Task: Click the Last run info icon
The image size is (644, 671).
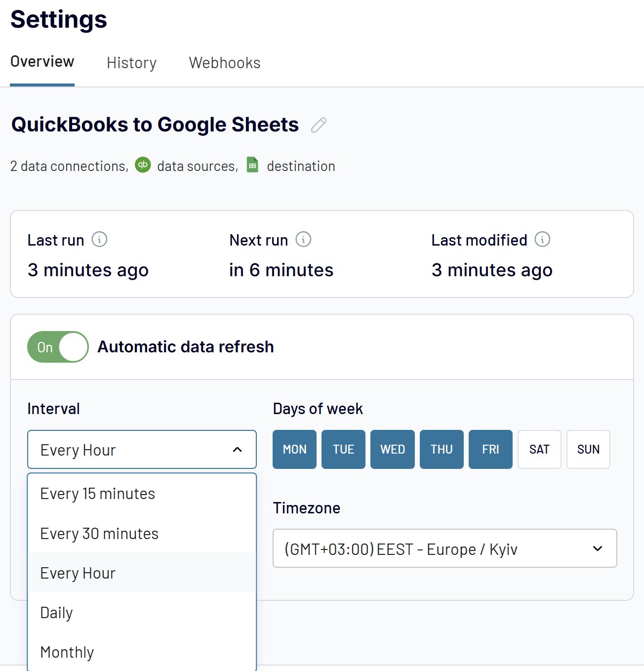Action: 101,239
